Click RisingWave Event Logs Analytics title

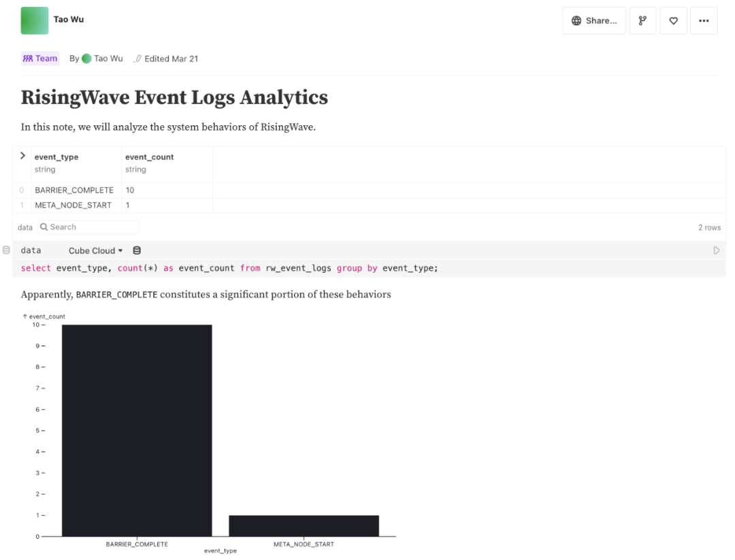pyautogui.click(x=174, y=97)
